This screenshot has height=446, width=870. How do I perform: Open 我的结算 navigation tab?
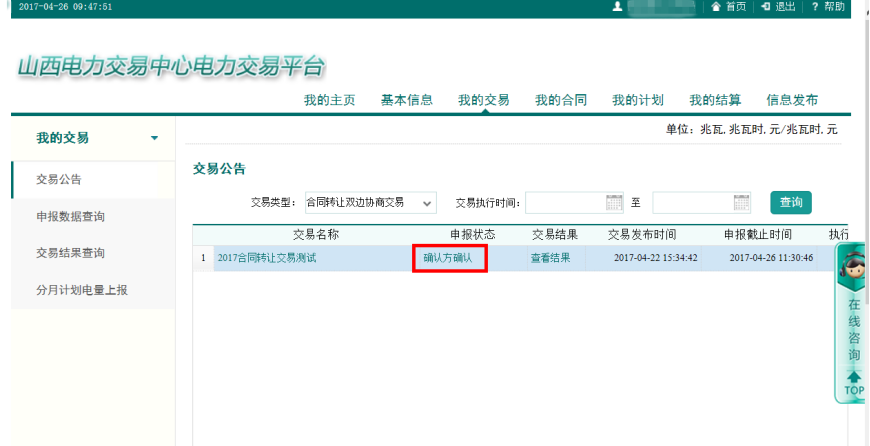[x=715, y=100]
